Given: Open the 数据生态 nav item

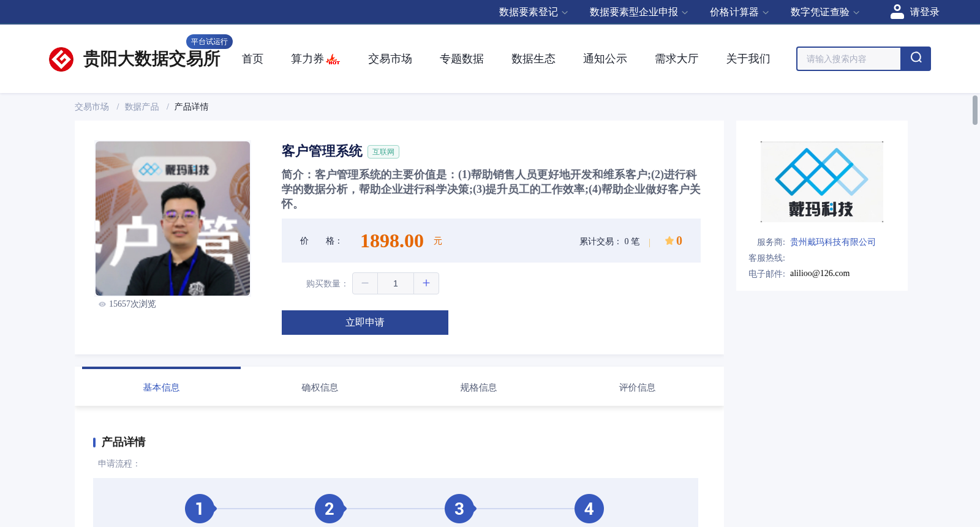Looking at the screenshot, I should point(533,59).
